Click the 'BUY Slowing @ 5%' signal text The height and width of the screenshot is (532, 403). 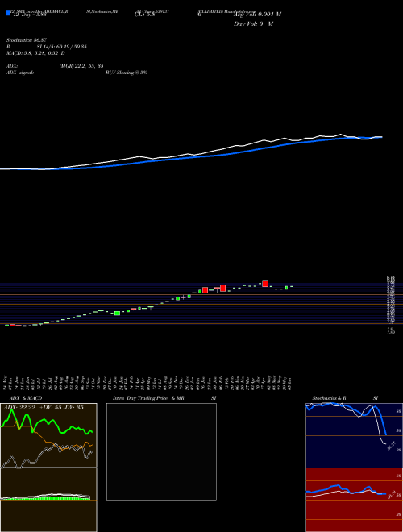[x=127, y=73]
